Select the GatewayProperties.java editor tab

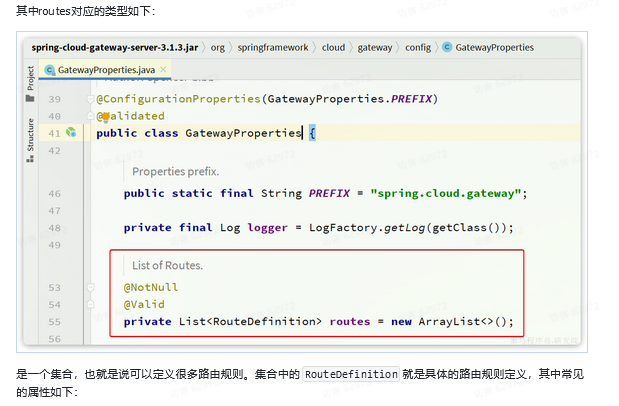[106, 70]
